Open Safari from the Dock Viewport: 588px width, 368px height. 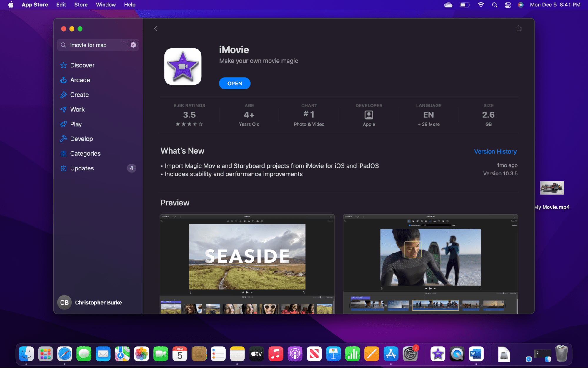tap(65, 354)
